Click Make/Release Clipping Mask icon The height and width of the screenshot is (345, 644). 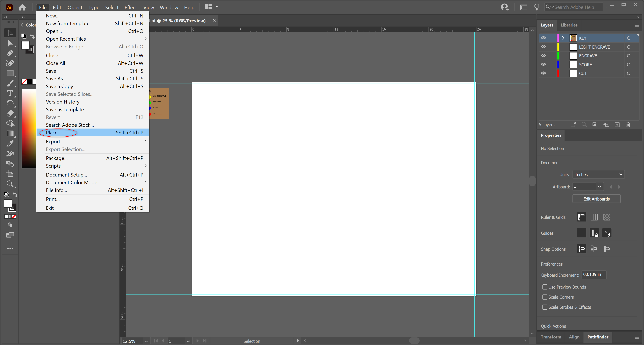[595, 125]
